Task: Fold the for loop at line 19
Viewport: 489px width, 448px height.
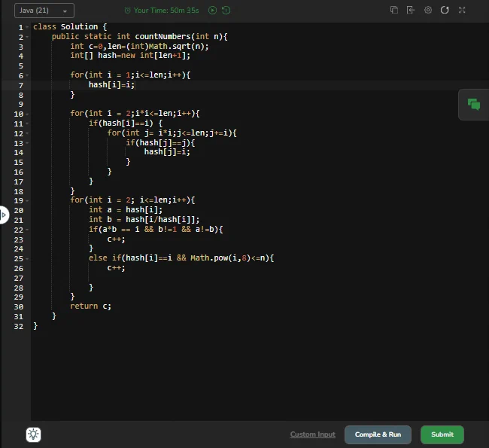Action: tap(27, 201)
